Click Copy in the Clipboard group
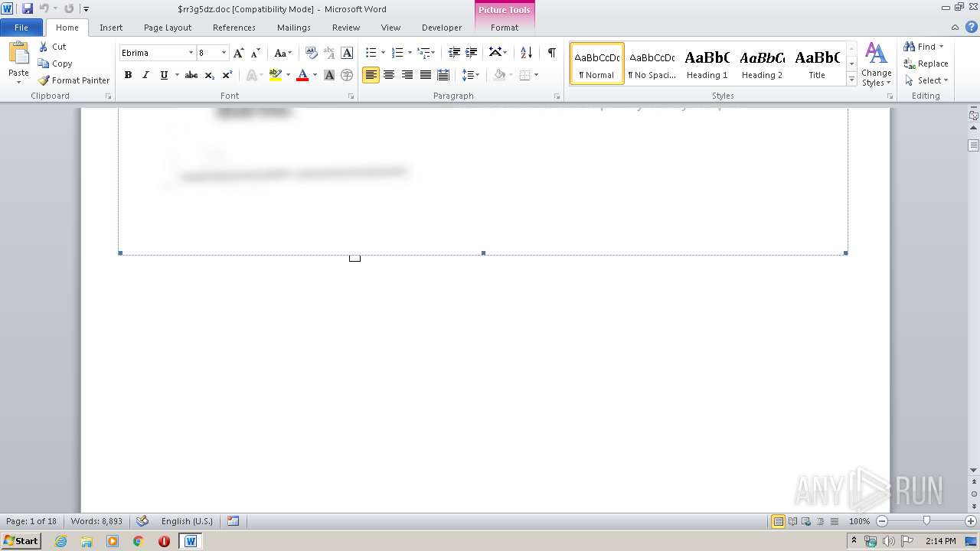 tap(55, 64)
